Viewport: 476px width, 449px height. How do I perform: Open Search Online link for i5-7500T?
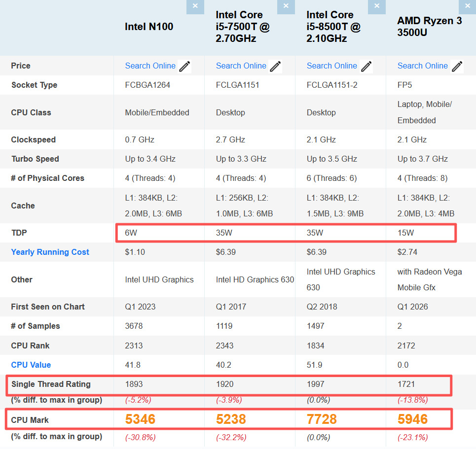241,66
